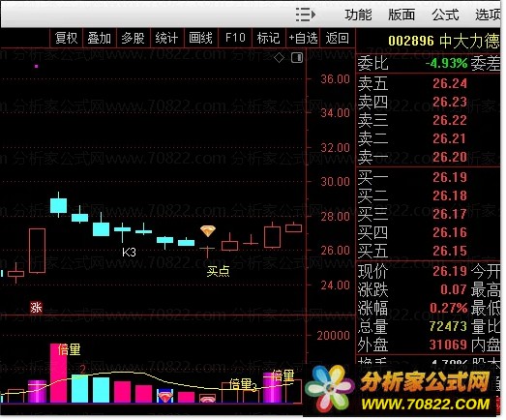Click the orange diamond 买点 signal marker
The image size is (506, 420).
tap(208, 230)
